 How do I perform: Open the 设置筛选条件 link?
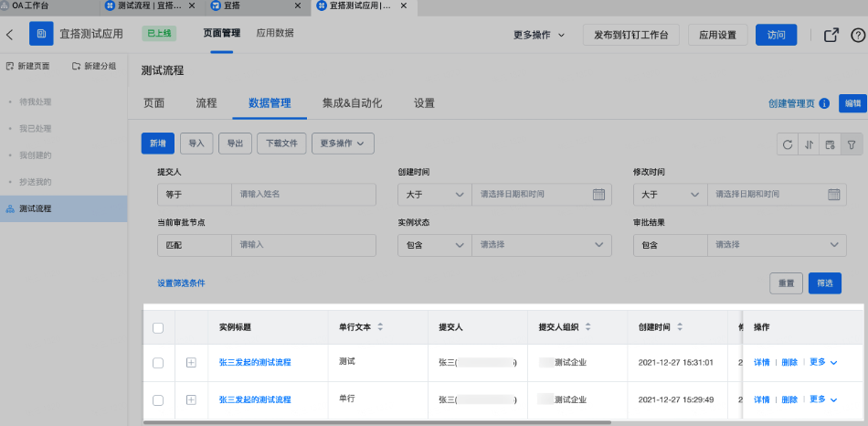pyautogui.click(x=181, y=283)
